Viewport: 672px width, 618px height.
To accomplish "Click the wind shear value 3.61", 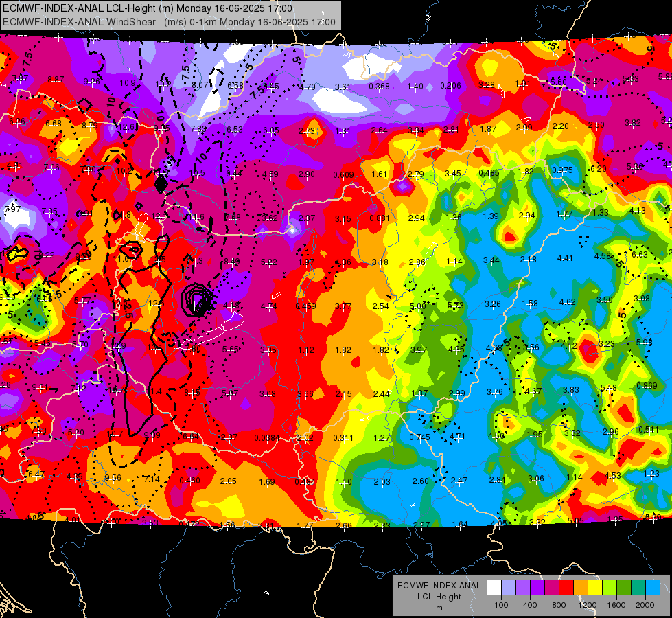I will (x=343, y=87).
